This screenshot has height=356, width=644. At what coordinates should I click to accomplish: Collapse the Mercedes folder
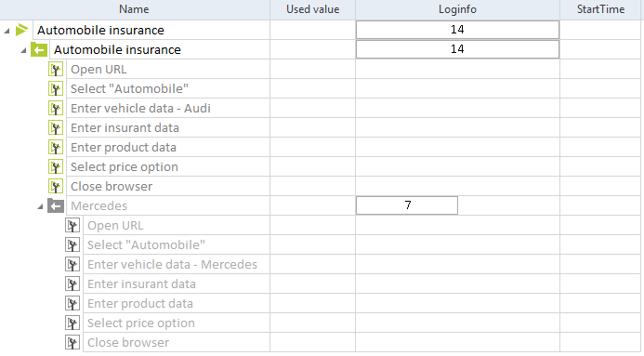[40, 206]
